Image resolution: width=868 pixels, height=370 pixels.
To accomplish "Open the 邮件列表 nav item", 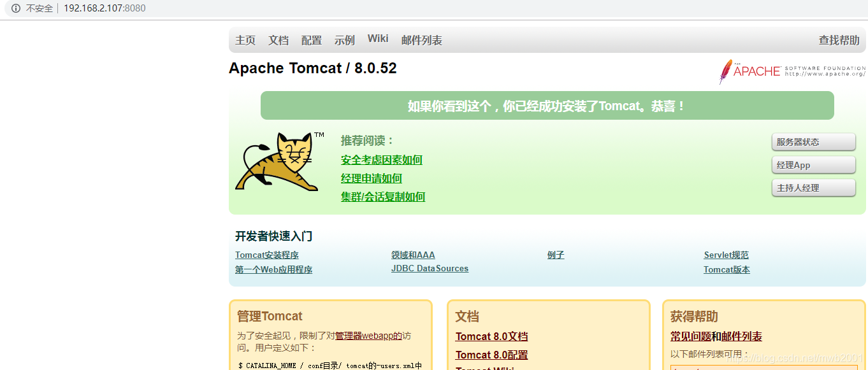I will [422, 40].
